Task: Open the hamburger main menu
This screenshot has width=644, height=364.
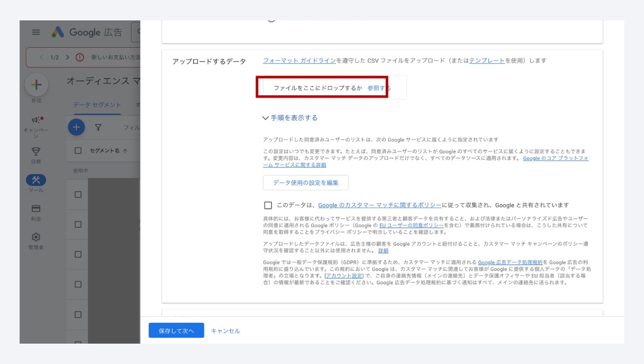Action: (x=36, y=32)
